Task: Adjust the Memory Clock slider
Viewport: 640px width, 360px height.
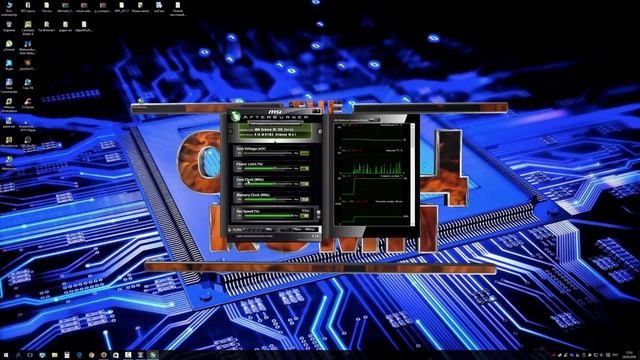Action: (268, 200)
